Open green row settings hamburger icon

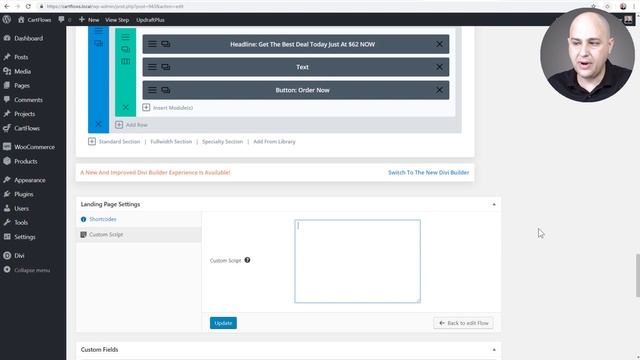125,37
